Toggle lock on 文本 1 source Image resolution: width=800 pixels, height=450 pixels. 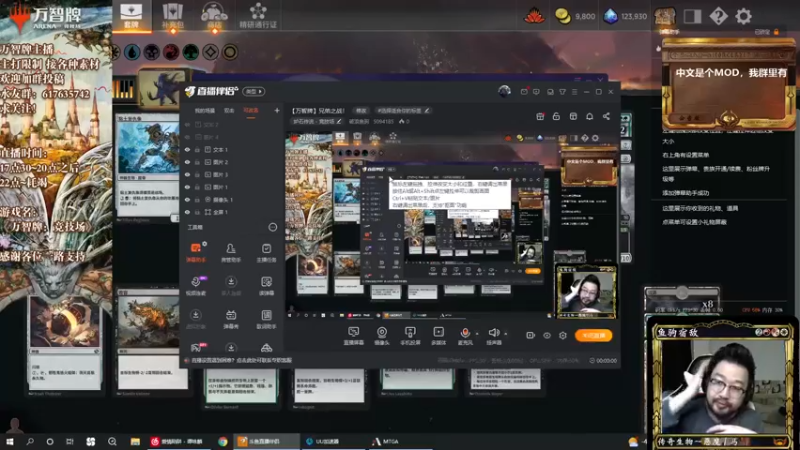click(197, 150)
